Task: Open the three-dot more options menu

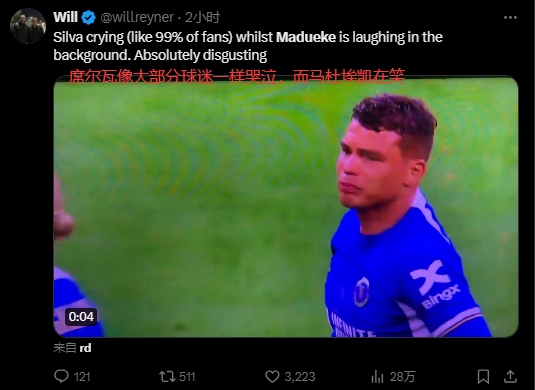Action: (x=510, y=17)
